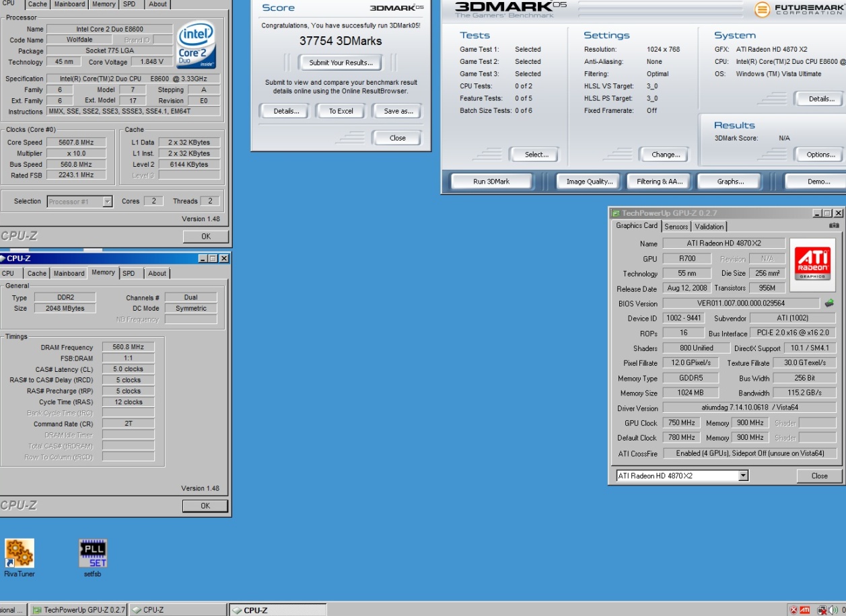Viewport: 846px width, 616px height.
Task: Click the network tray icon with red X
Action: coord(822,610)
